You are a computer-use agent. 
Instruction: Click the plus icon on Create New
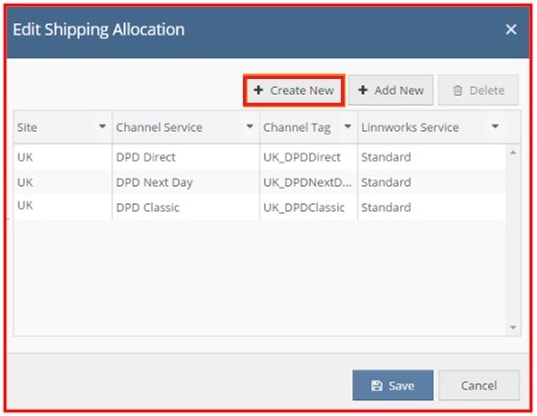tap(258, 90)
